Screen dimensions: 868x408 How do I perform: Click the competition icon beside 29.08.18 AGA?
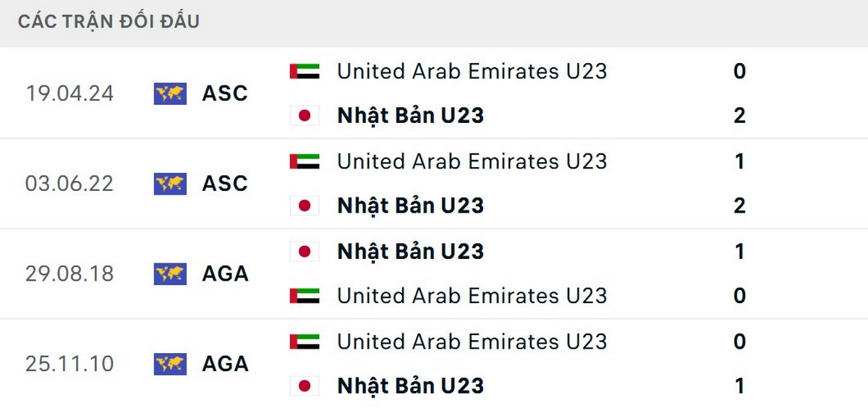coord(170,273)
